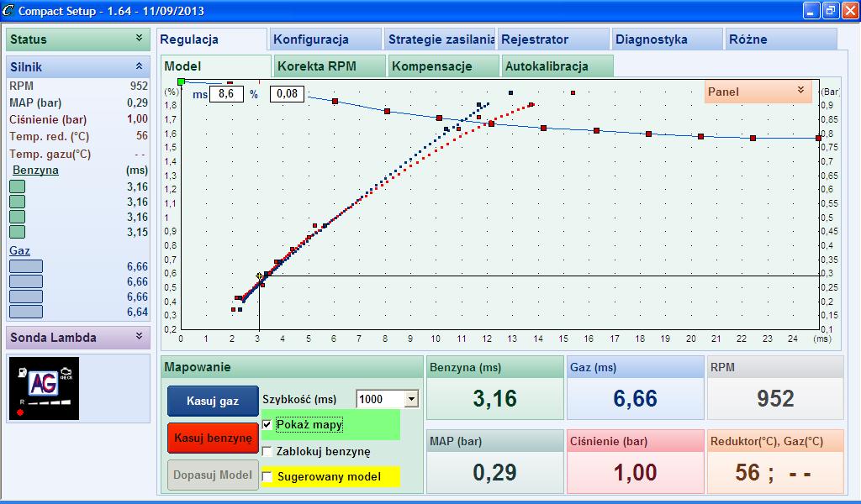Image resolution: width=861 pixels, height=504 pixels.
Task: Click the ms value field showing 8,6
Action: pos(226,94)
